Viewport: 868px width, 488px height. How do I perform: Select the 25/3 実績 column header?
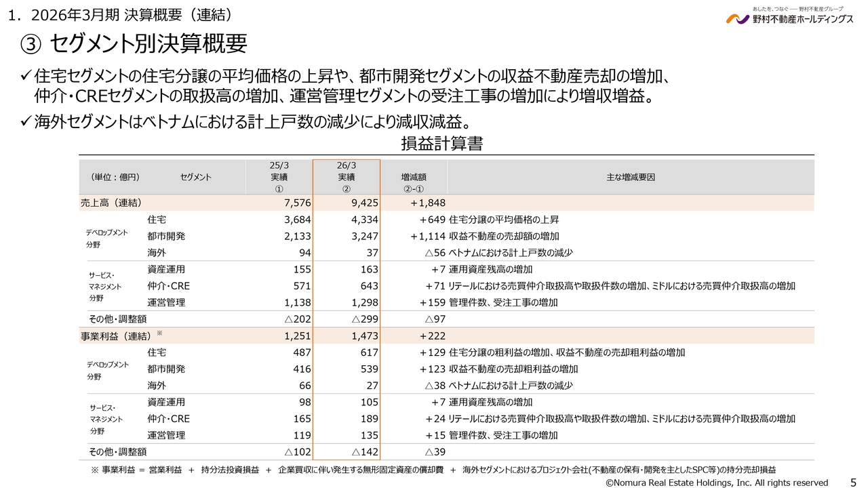pyautogui.click(x=279, y=177)
